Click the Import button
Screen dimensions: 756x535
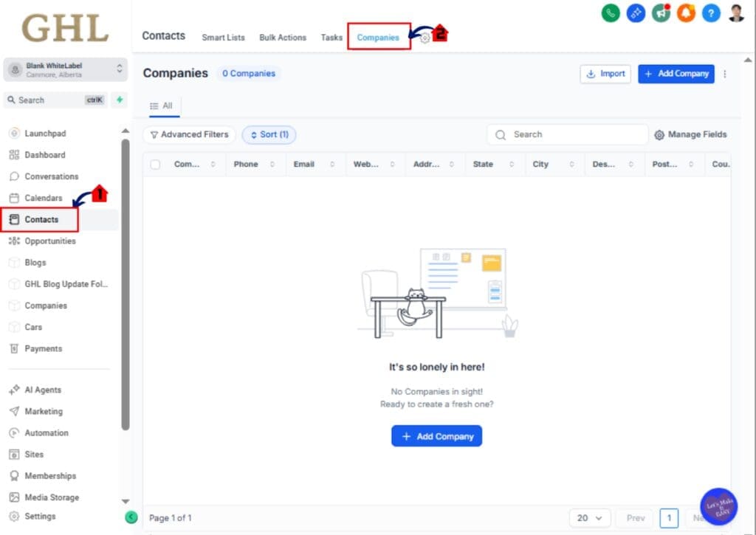click(605, 74)
